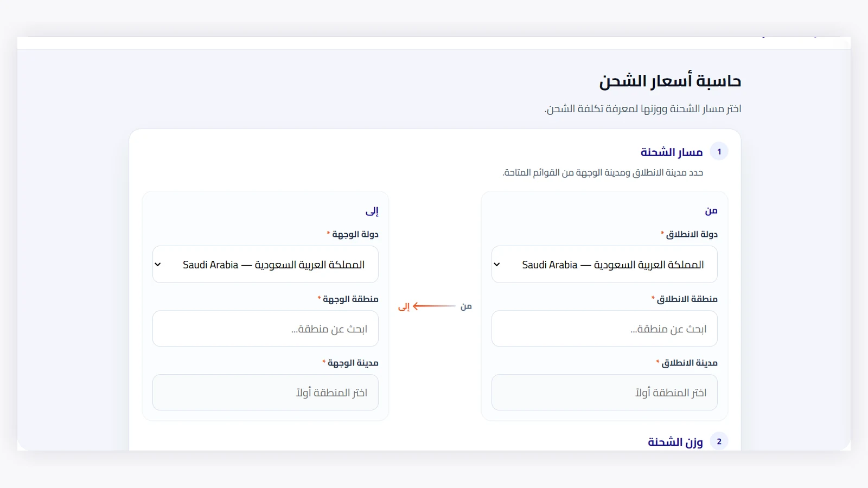
Task: Click the 'حاسبة أسعار الشحن' page title
Action: [x=670, y=81]
